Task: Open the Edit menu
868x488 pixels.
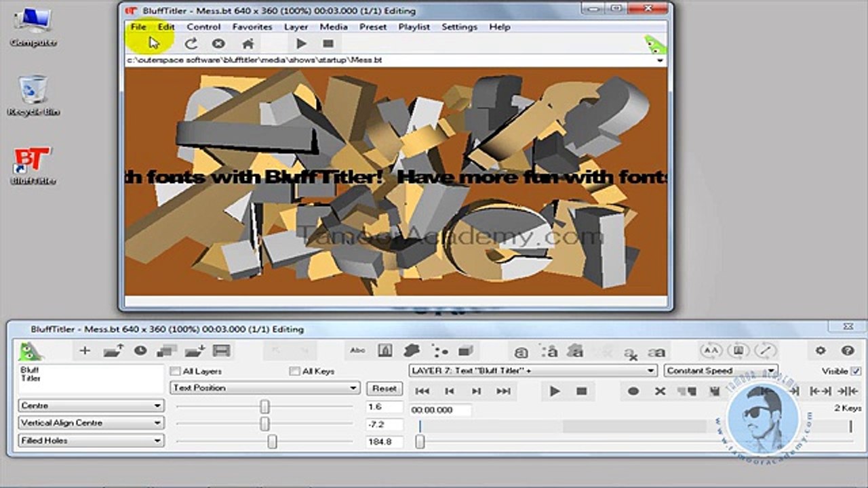Action: coord(166,27)
